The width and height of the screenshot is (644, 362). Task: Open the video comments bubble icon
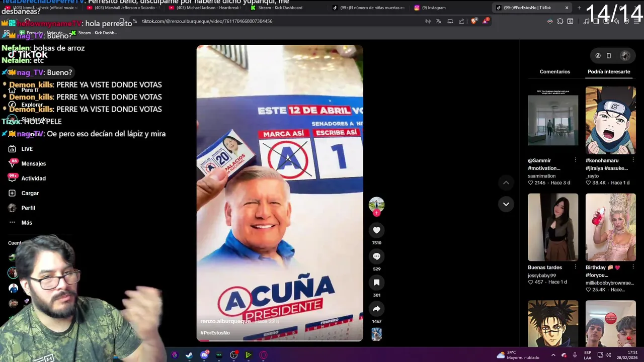pos(376,256)
